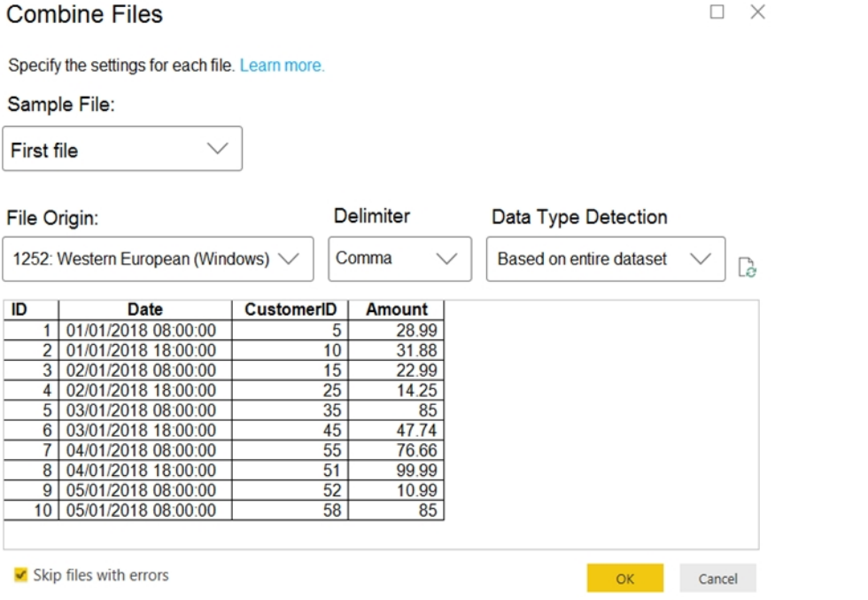Click the date cell 03/01/2018 18:00:00

click(x=145, y=430)
